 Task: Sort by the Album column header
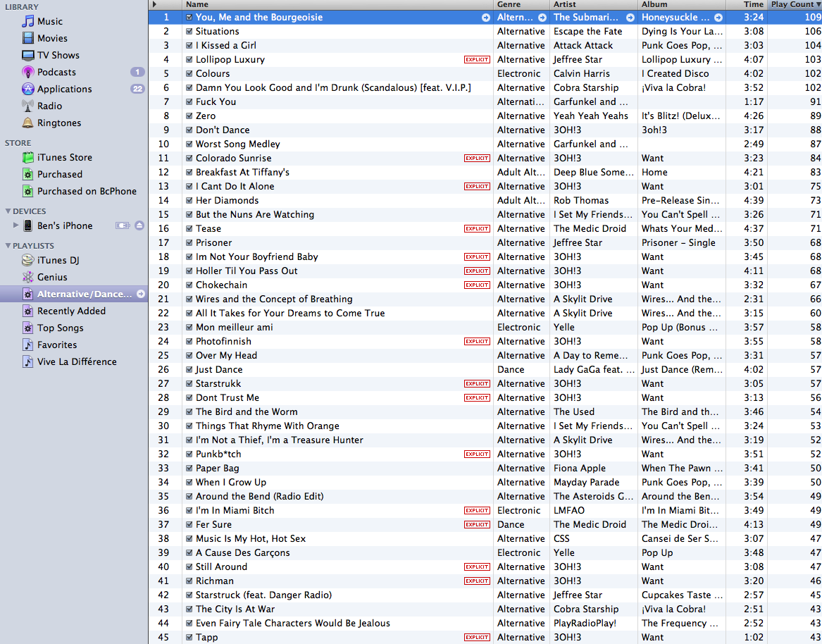pos(682,4)
